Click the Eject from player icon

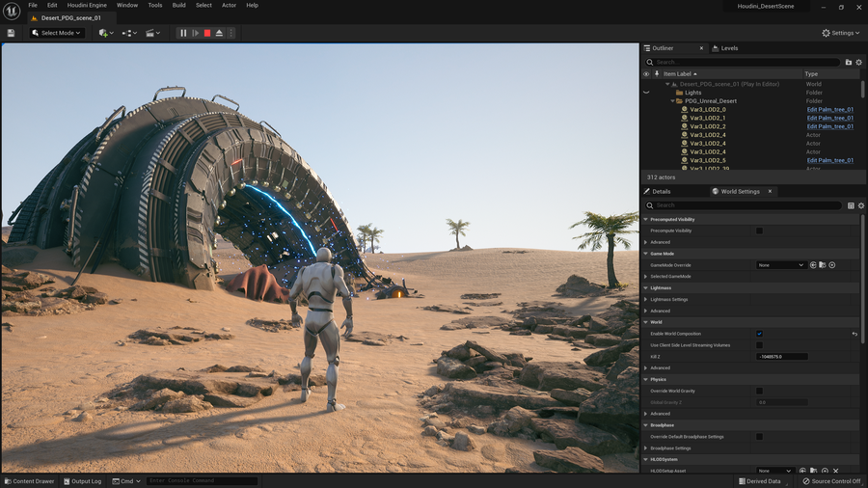[219, 33]
